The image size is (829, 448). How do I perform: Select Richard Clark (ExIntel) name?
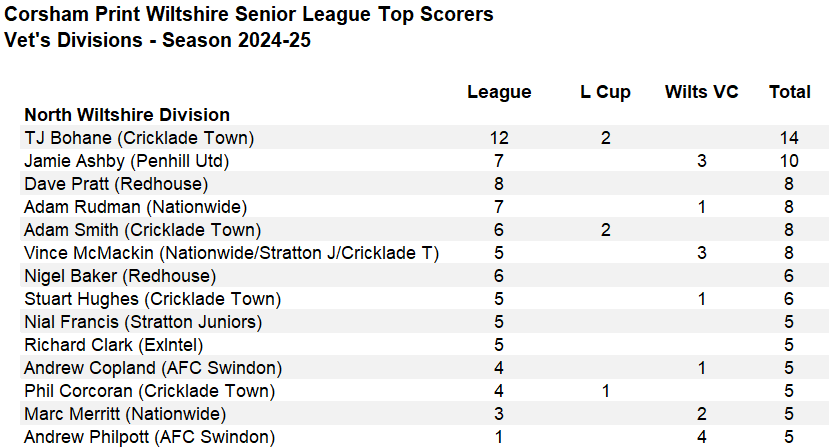(114, 345)
